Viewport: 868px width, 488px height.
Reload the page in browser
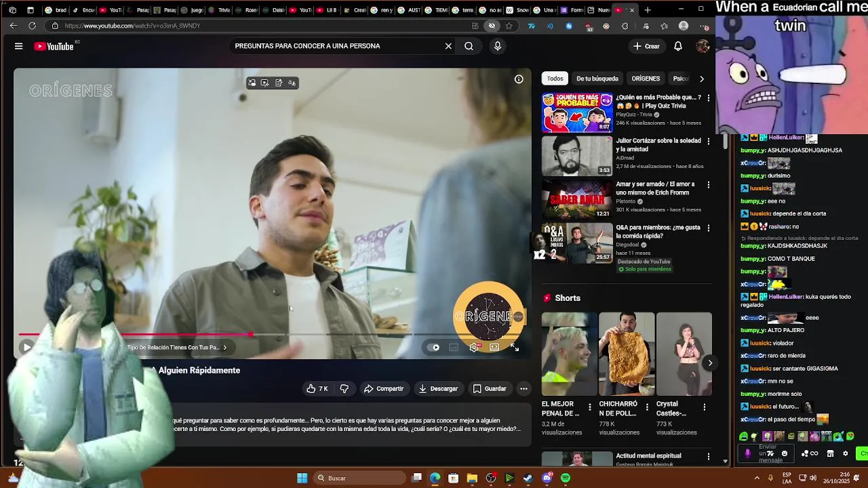pyautogui.click(x=32, y=26)
